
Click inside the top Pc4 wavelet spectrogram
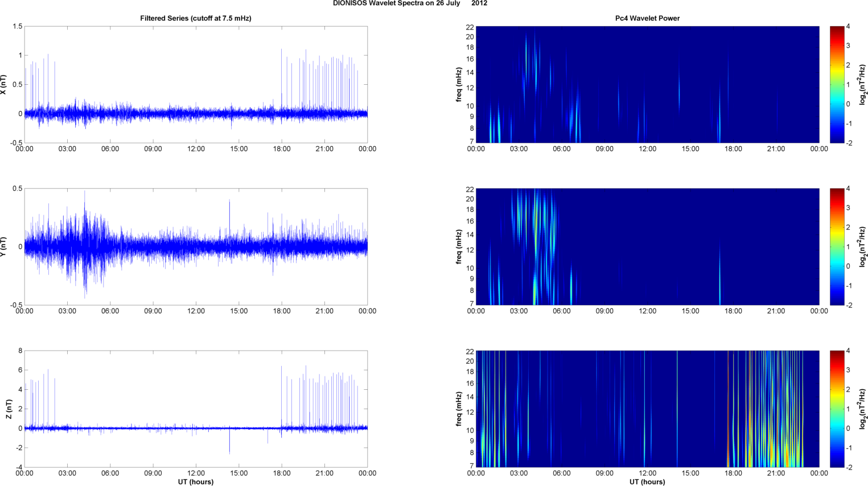pos(647,84)
